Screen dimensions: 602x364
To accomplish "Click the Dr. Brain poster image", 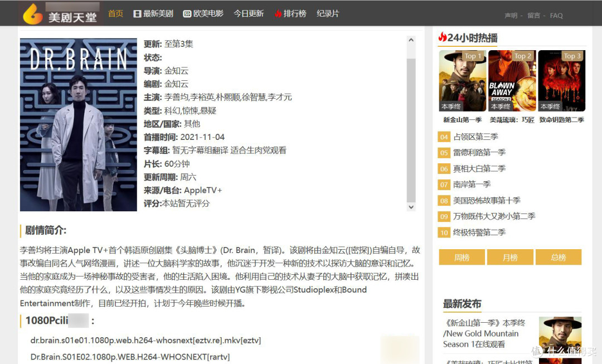I will [x=79, y=125].
